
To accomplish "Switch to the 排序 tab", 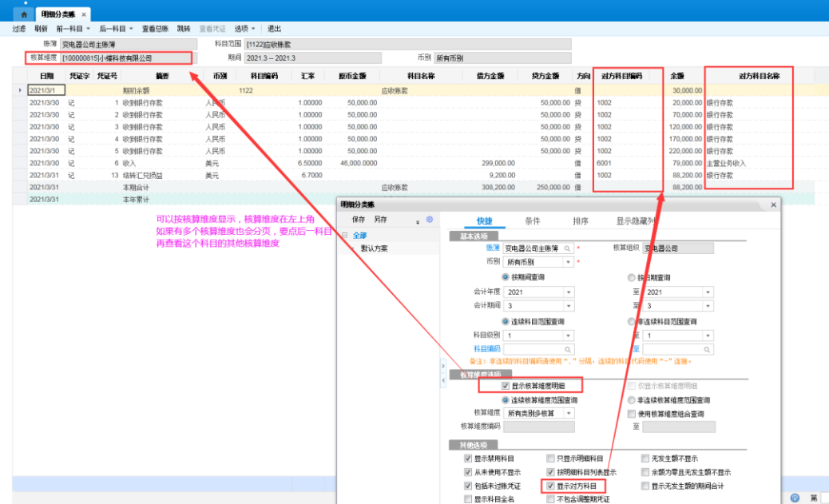I will (581, 220).
